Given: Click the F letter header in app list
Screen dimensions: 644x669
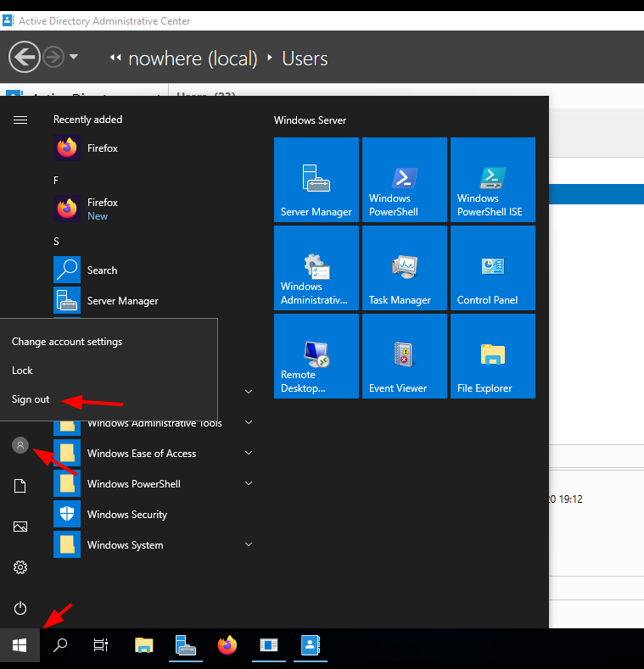Looking at the screenshot, I should 56,181.
